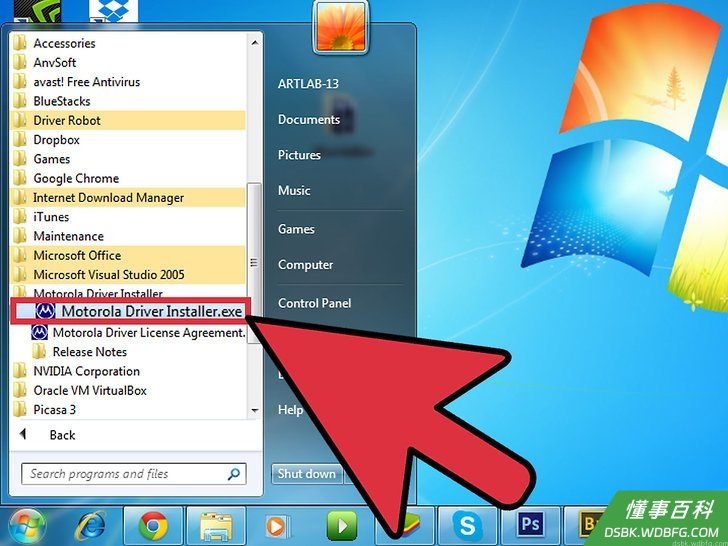Expand the BlueStacks folder
The image size is (728, 546).
point(128,101)
